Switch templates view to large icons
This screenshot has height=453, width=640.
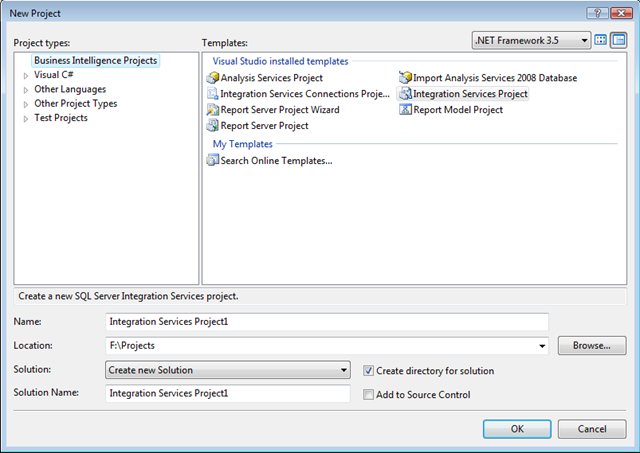coord(600,40)
